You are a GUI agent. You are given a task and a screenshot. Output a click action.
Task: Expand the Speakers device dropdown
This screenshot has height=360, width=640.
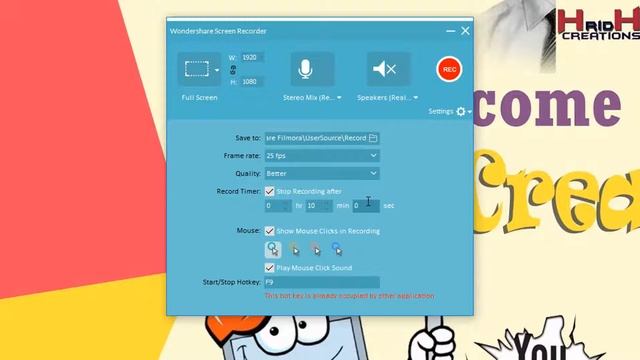[x=416, y=98]
